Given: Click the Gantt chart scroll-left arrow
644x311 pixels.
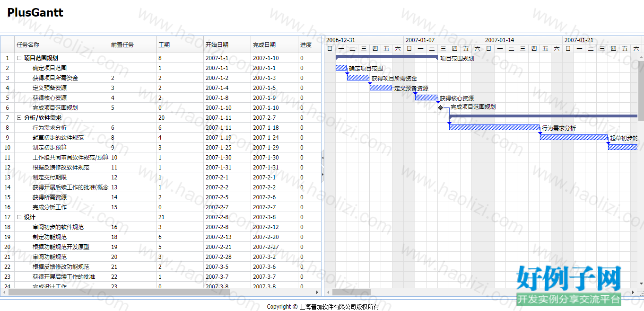Looking at the screenshot, I should coord(328,292).
